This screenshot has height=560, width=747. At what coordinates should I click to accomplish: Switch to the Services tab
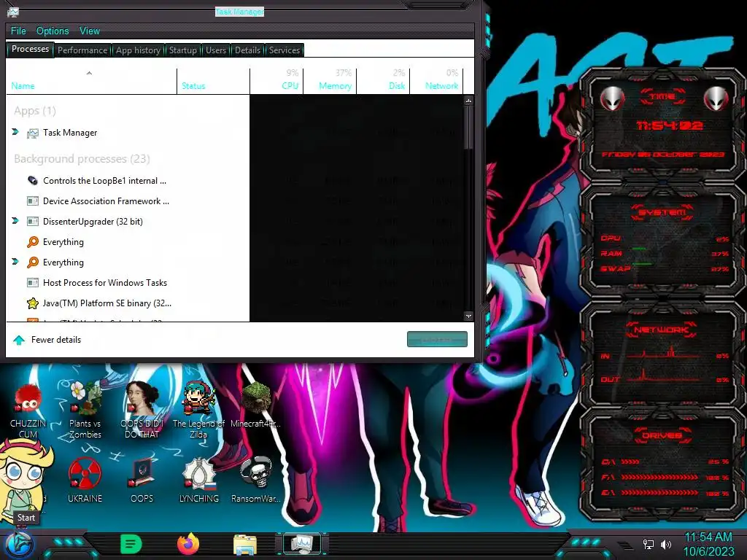pyautogui.click(x=285, y=50)
